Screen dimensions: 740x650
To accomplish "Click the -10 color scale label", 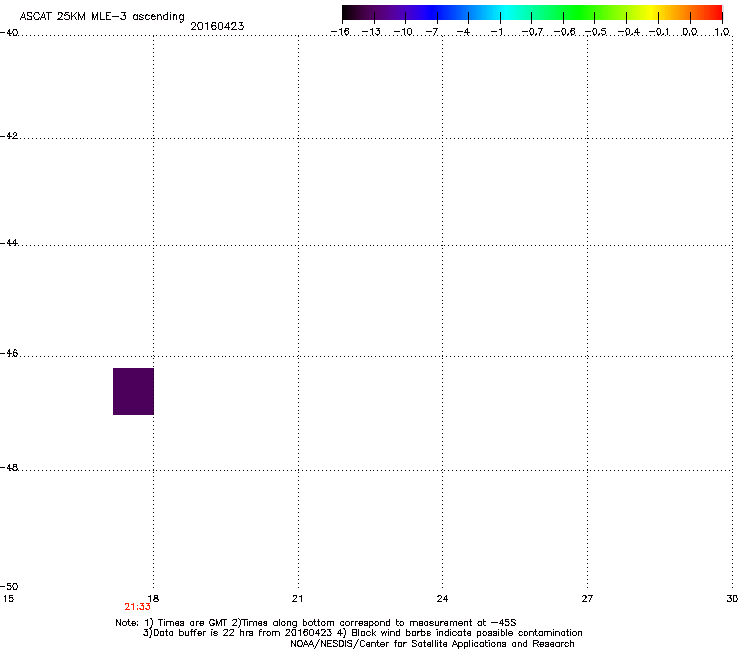I will click(x=403, y=32).
